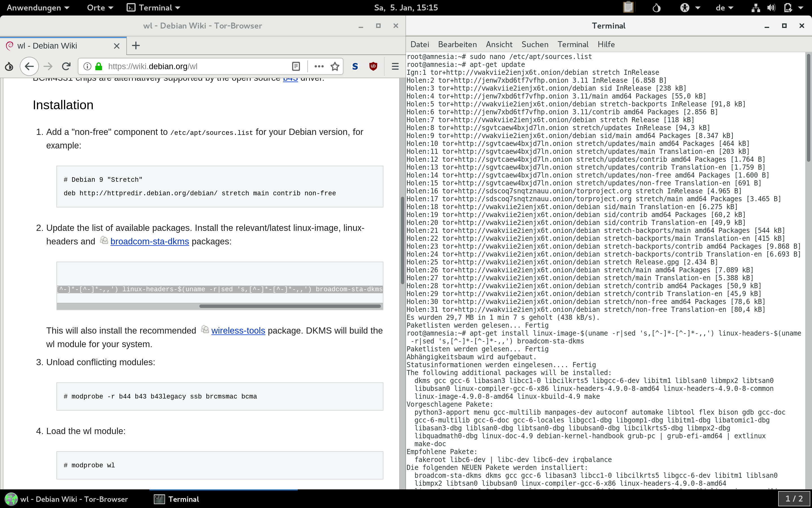Open the clock calendar Sa, 5. Jan, 15:15
The width and height of the screenshot is (812, 508).
[406, 7]
